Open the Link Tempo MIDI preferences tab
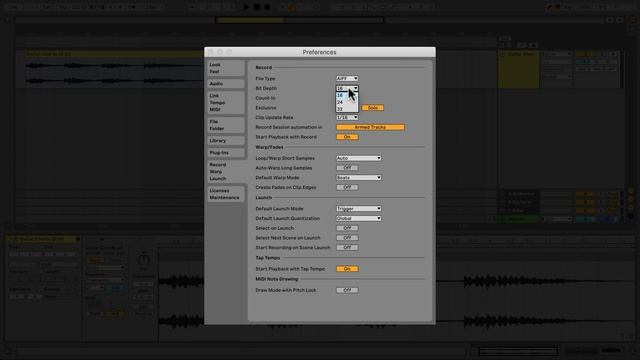640x360 pixels. point(226,102)
